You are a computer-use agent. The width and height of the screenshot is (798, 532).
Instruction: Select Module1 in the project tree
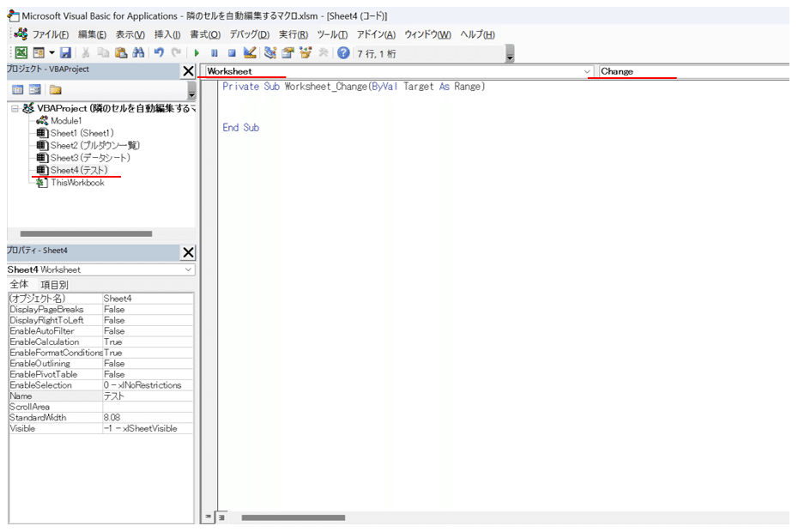66,121
